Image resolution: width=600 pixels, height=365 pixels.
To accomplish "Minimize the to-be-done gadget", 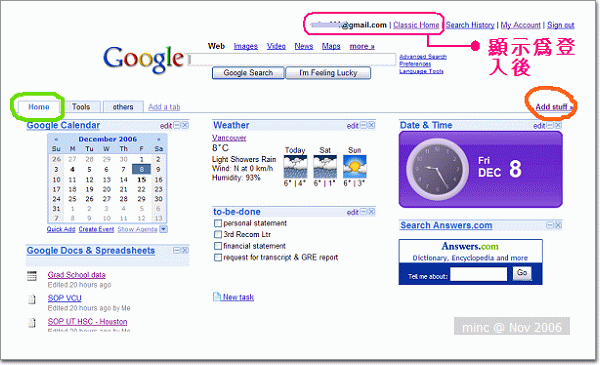I will coord(364,212).
